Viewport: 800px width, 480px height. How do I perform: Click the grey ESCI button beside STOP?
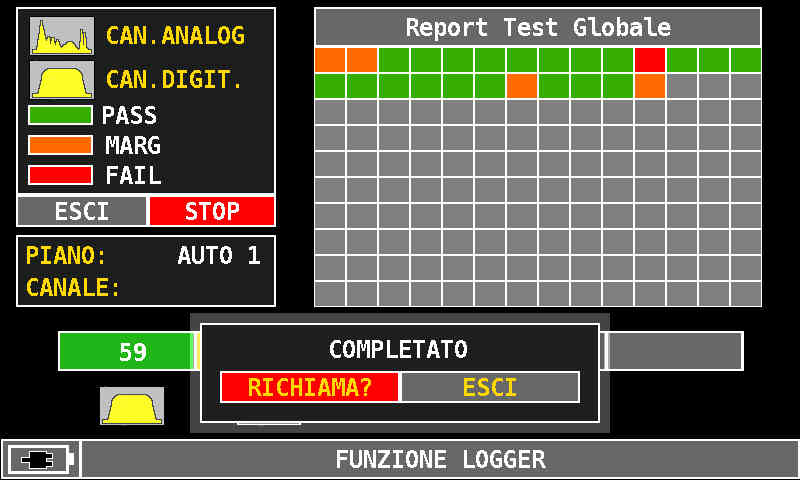coord(82,211)
